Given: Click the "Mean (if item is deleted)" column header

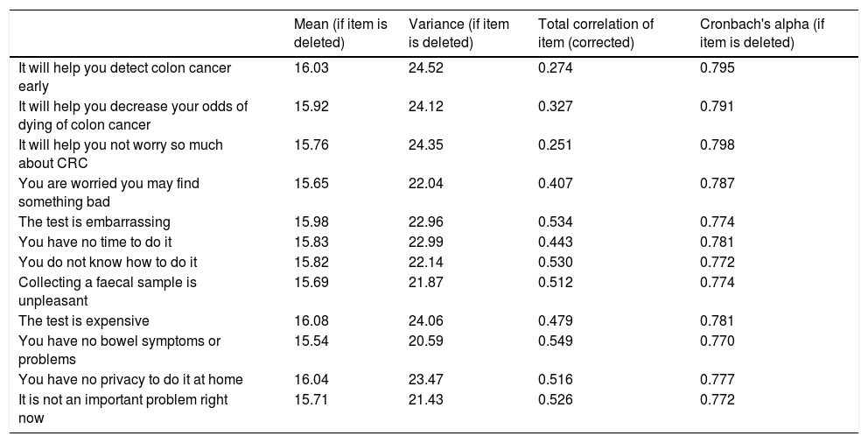Looking at the screenshot, I should (340, 32).
